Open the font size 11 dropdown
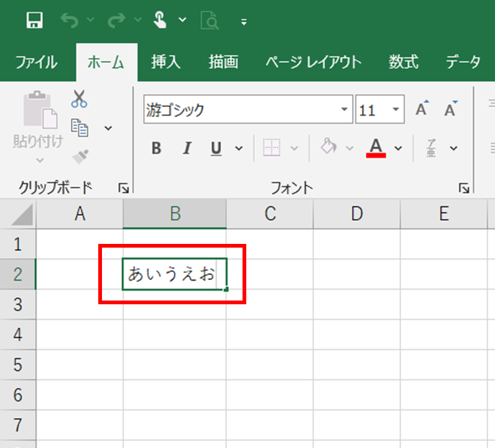495x448 pixels. tap(396, 110)
